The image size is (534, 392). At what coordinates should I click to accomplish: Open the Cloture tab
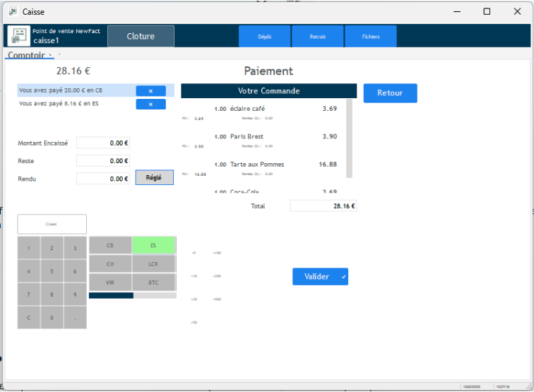point(141,36)
